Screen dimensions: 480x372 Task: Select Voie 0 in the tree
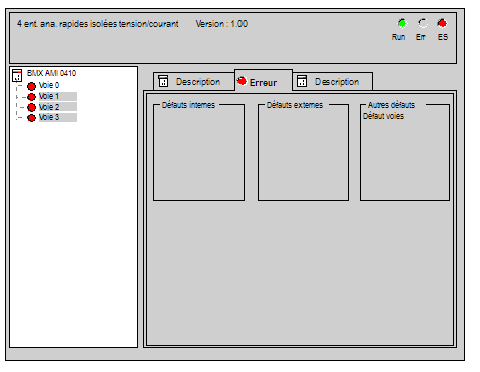[49, 85]
